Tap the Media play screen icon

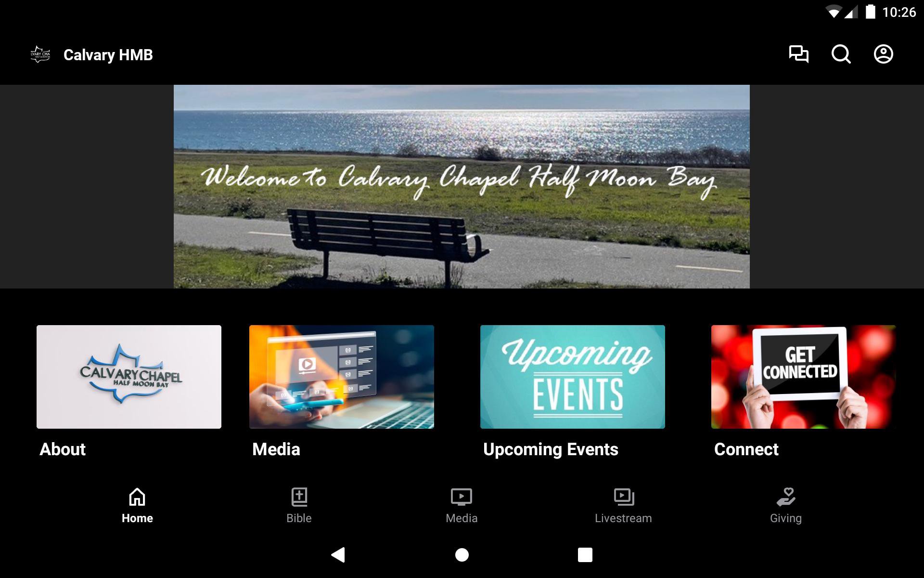coord(462,497)
